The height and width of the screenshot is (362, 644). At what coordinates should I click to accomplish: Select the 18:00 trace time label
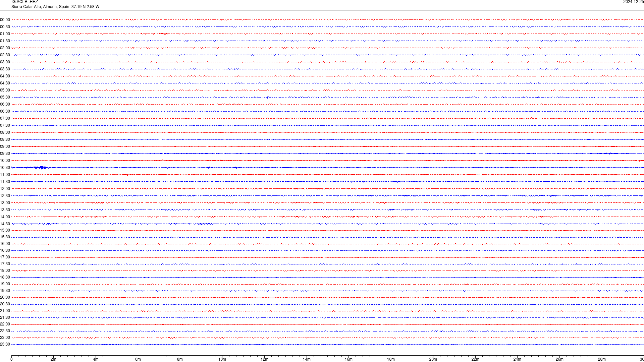tap(5, 270)
